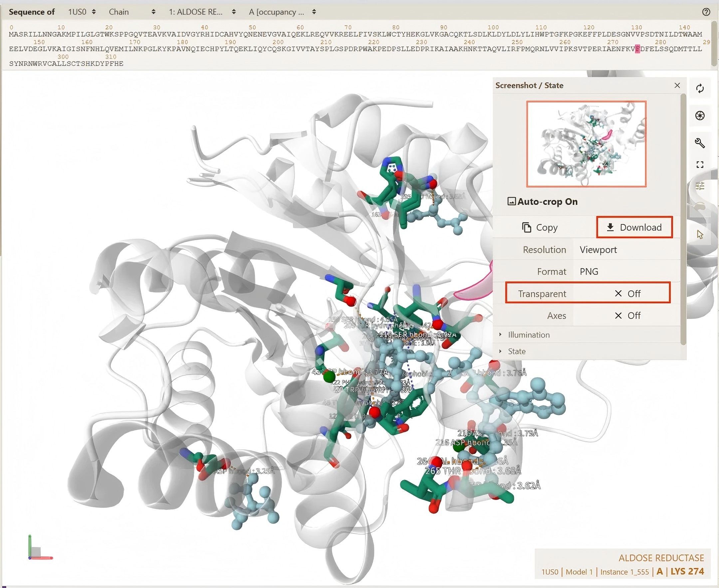This screenshot has width=719, height=588.
Task: Click highlighted pink residue E in sequence
Action: 637,49
